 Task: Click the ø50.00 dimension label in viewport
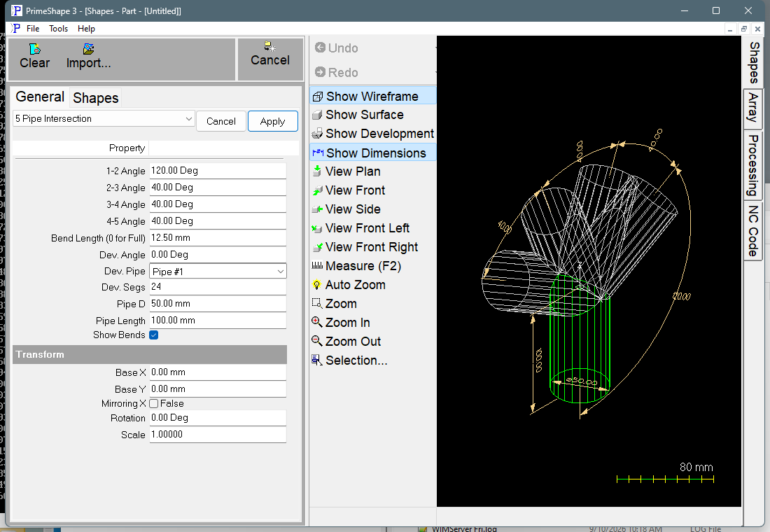click(x=582, y=381)
